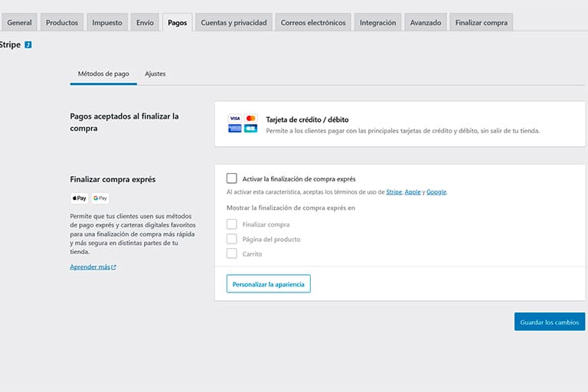Check the 'Página del producto' checkbox

point(232,239)
